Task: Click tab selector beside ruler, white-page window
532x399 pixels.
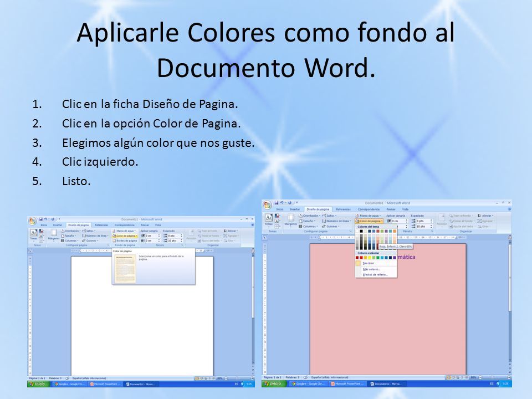Action: [30, 250]
